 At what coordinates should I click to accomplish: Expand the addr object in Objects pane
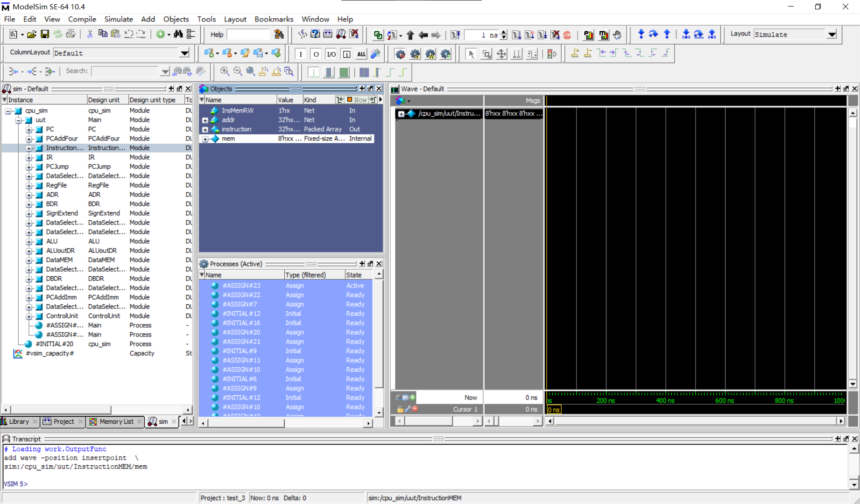[205, 120]
